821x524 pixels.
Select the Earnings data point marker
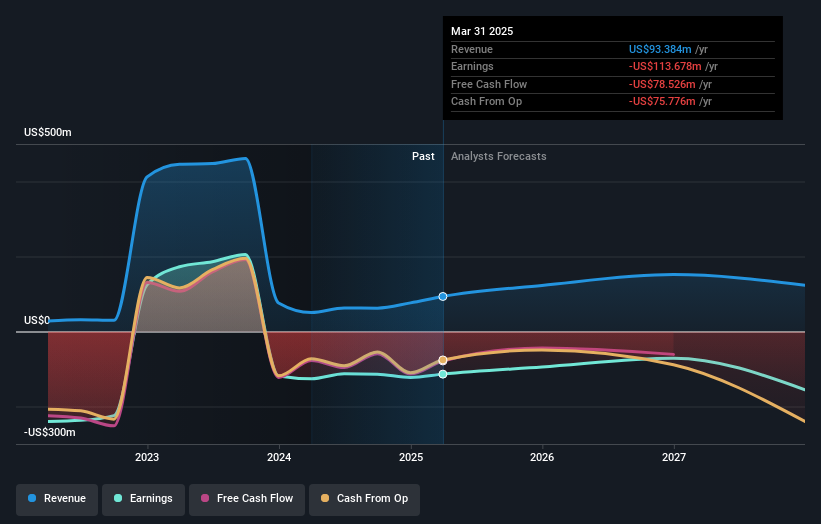click(443, 374)
